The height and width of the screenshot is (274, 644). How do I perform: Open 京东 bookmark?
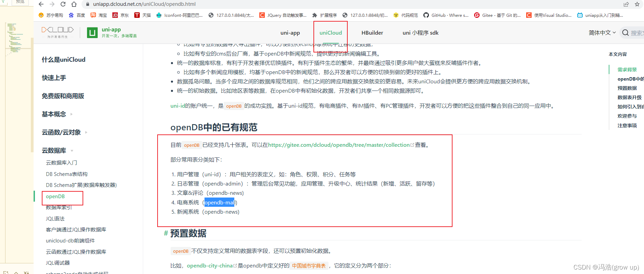pos(121,15)
